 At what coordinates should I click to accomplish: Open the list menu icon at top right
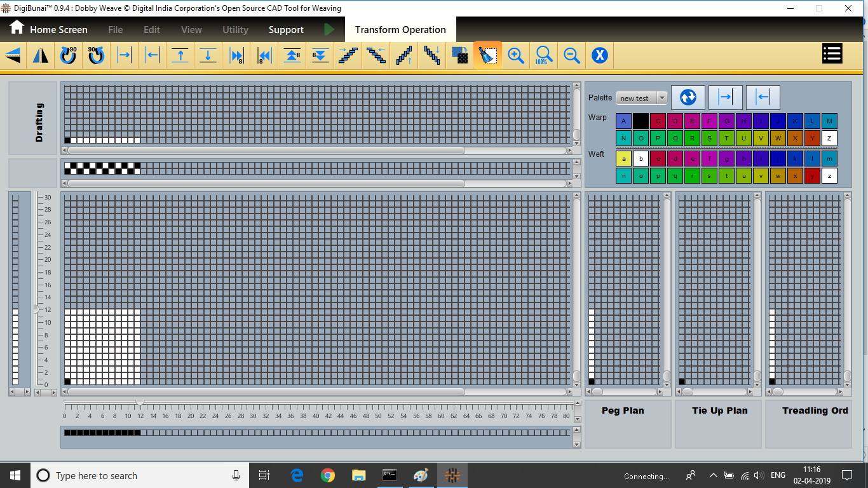click(x=832, y=54)
